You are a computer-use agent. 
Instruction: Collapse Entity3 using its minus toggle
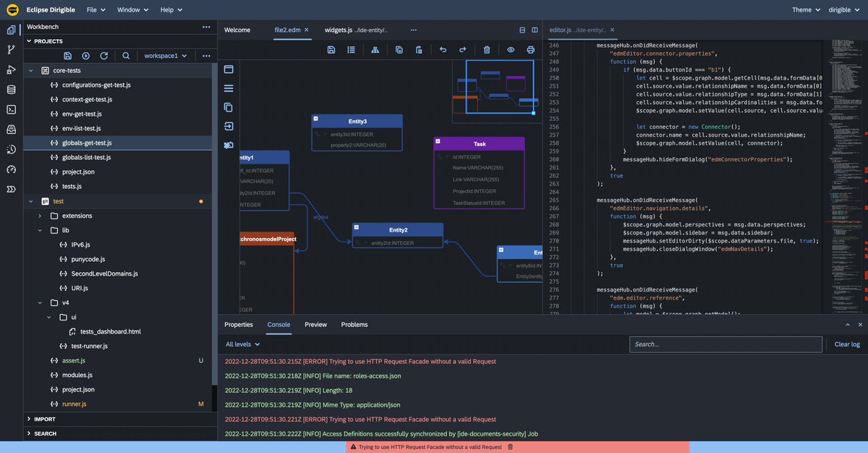pyautogui.click(x=316, y=118)
